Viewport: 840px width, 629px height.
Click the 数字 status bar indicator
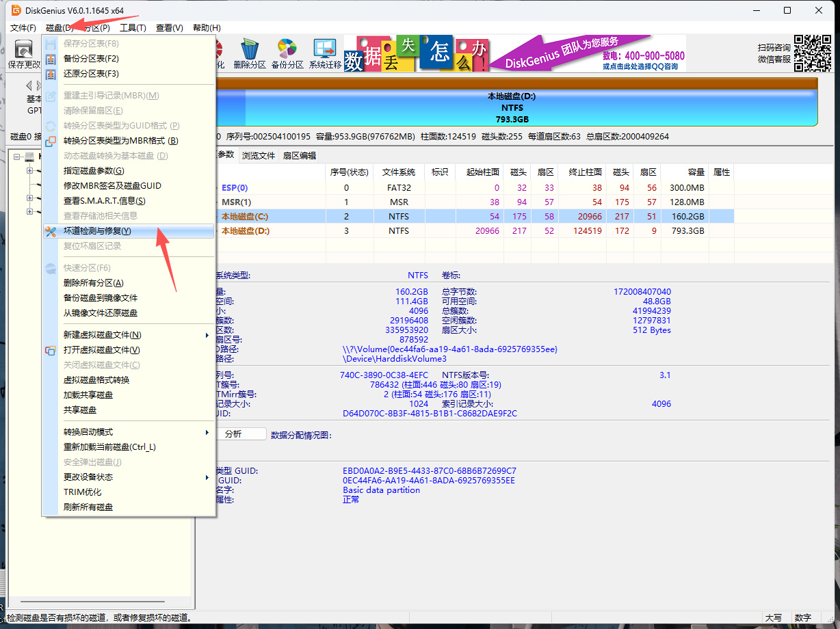point(803,618)
